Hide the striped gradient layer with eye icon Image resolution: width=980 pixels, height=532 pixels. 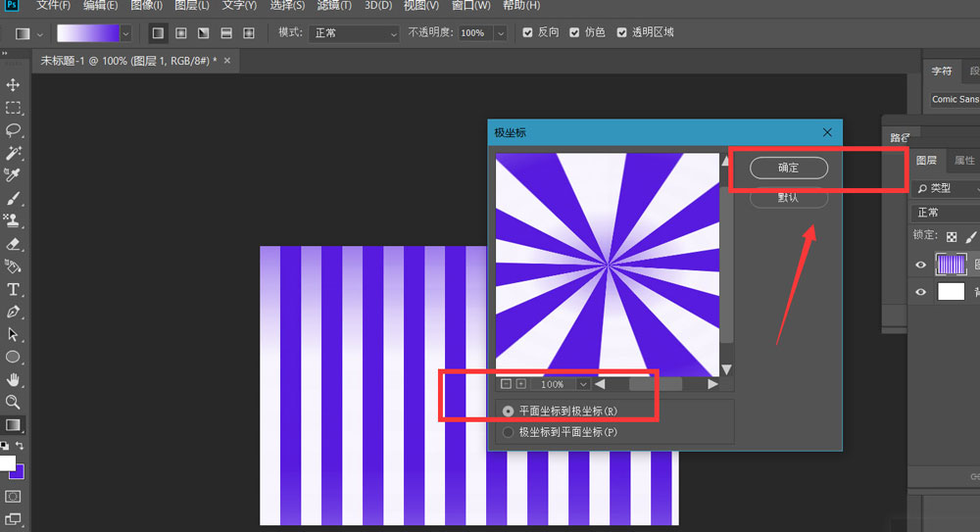(x=920, y=265)
